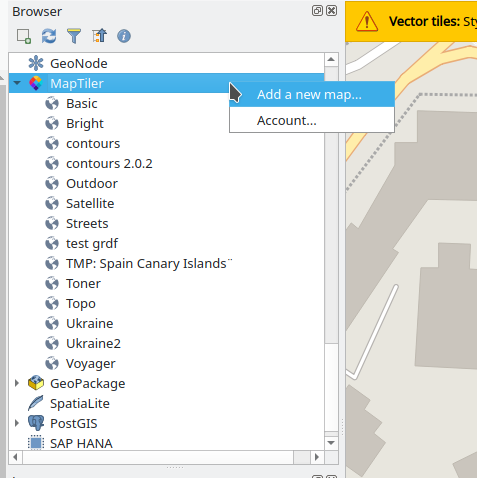477x478 pixels.
Task: Open Account from the context menu
Action: pos(312,120)
